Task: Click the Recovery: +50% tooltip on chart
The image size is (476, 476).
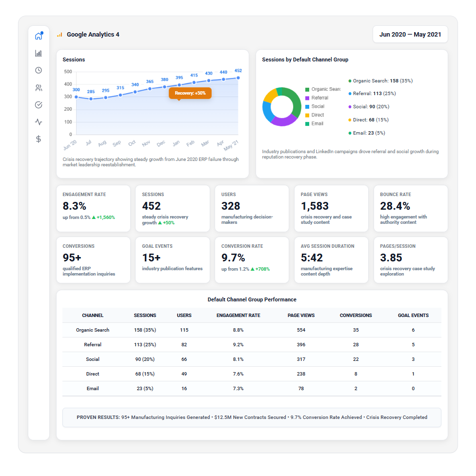Action: 190,93
